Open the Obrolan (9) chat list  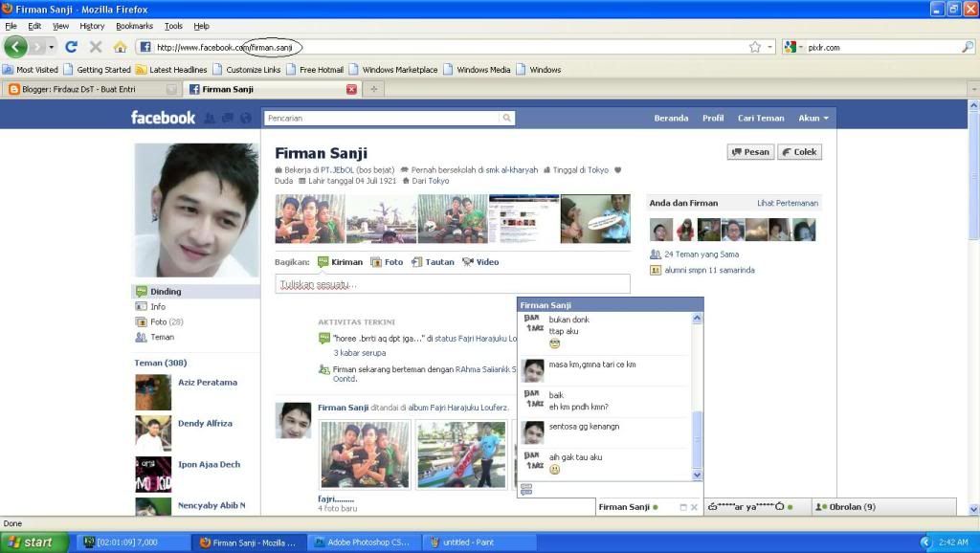pos(883,507)
